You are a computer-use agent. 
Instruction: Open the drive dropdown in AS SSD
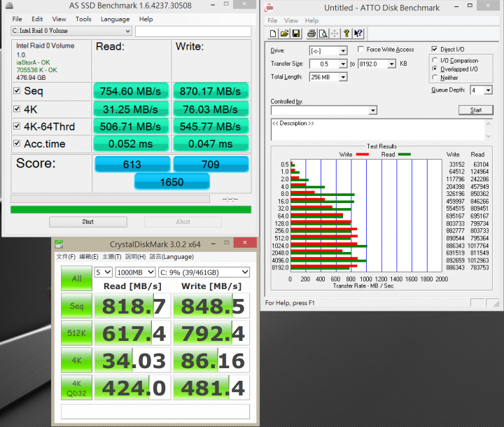pos(71,31)
